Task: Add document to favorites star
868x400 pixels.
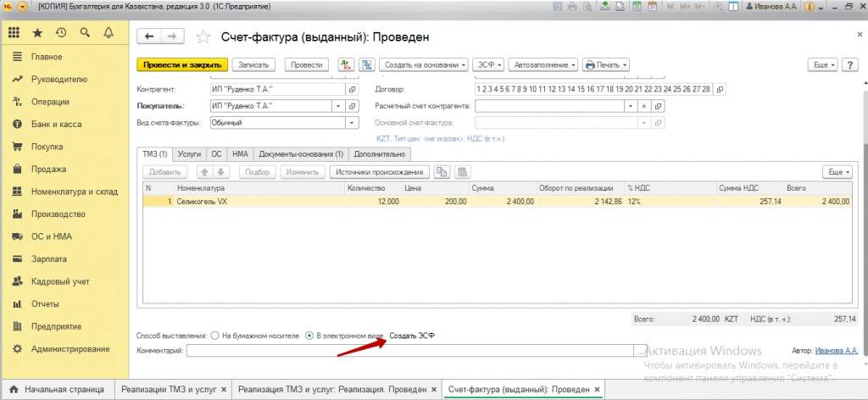Action: (x=203, y=36)
